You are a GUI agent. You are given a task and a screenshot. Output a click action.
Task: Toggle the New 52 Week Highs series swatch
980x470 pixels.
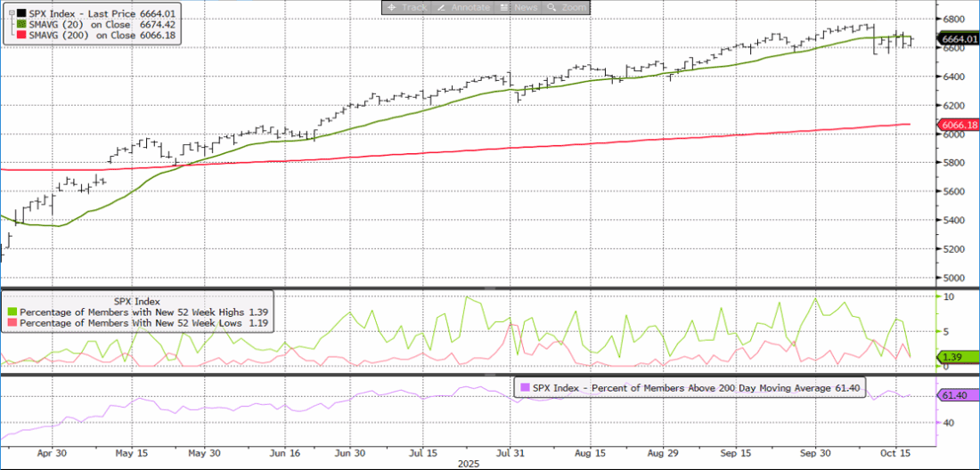pyautogui.click(x=11, y=312)
